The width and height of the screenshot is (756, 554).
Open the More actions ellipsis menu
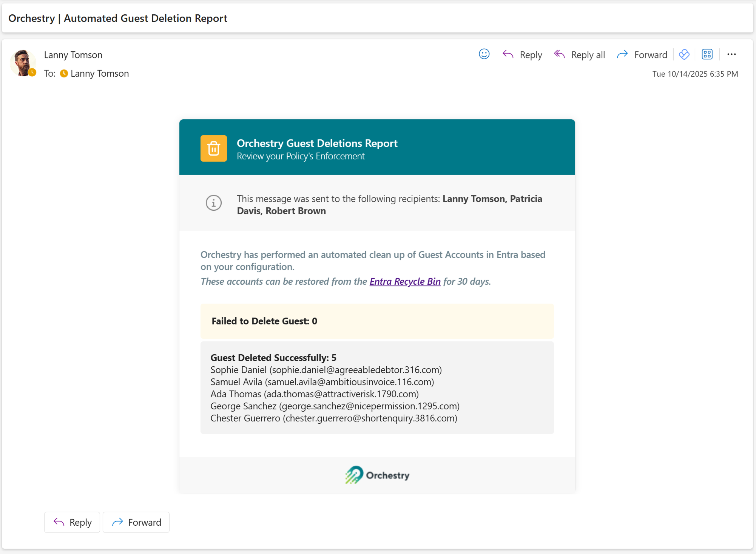pyautogui.click(x=731, y=54)
